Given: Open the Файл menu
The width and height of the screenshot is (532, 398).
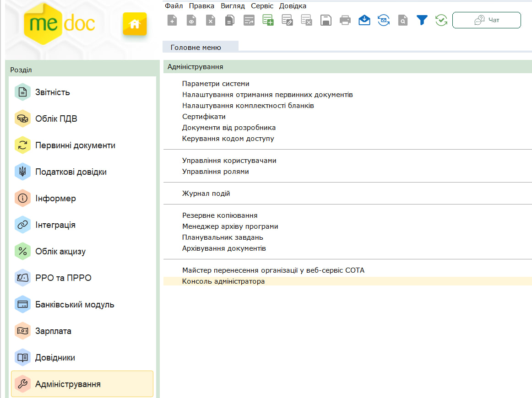Looking at the screenshot, I should [174, 6].
